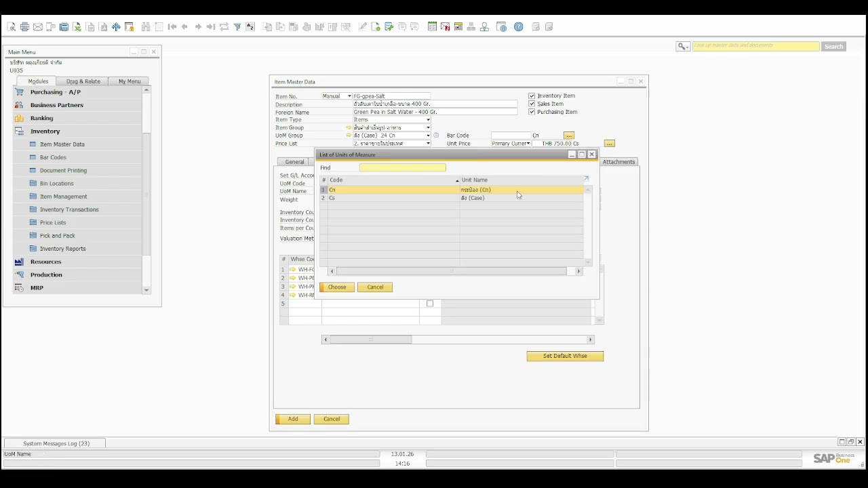
Task: Open Print Preview from the toolbar
Action: (12, 27)
